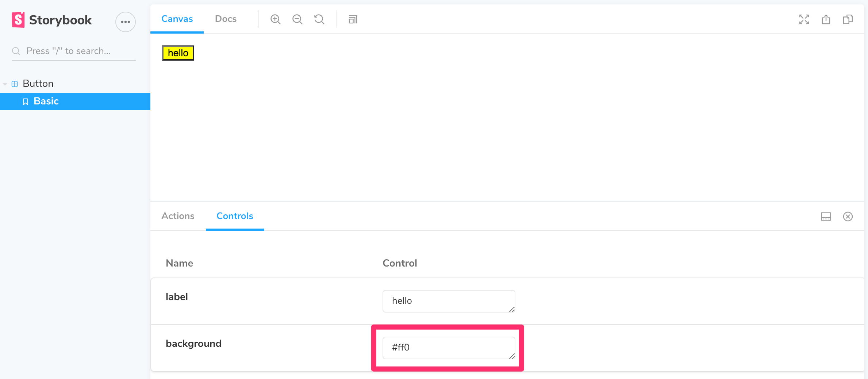Screen dimensions: 868x379
Task: Switch to the Actions tab
Action: click(178, 216)
